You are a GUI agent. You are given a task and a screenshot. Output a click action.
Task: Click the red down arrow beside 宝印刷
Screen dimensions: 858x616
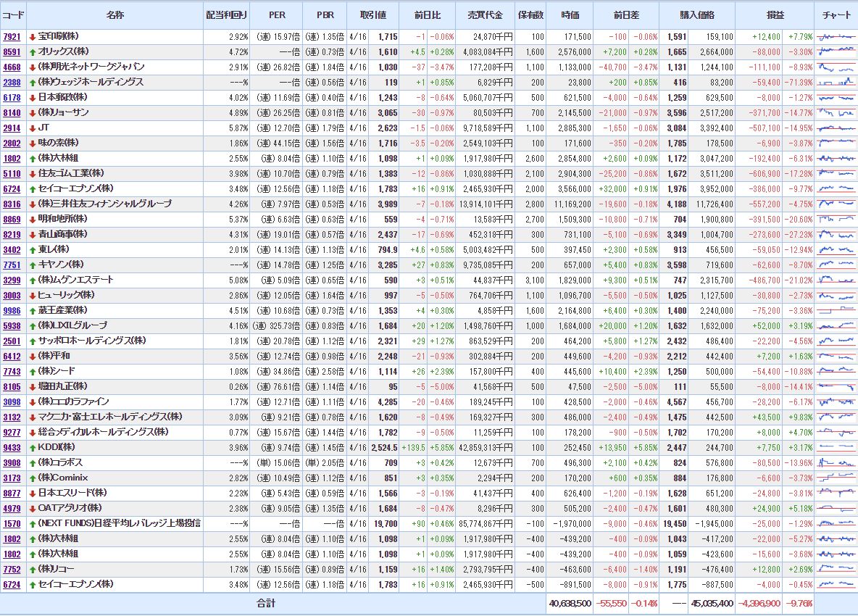tap(33, 37)
